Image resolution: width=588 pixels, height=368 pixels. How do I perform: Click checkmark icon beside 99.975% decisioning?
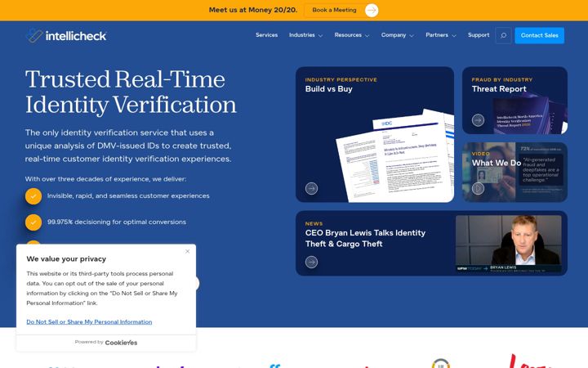[x=33, y=222]
